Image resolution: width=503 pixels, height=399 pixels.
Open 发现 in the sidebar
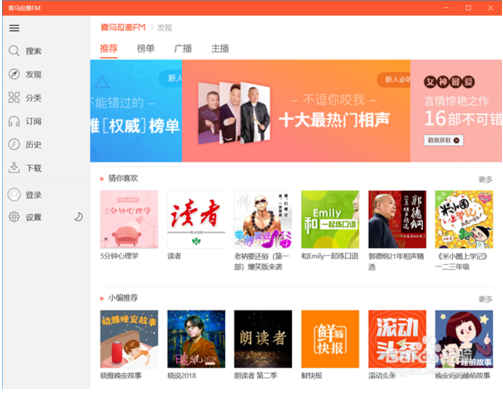click(34, 74)
